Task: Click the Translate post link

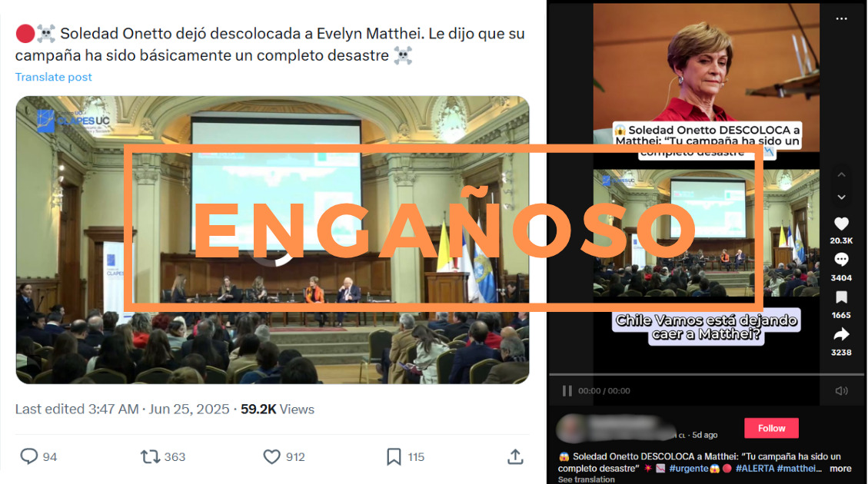Action: [x=53, y=77]
